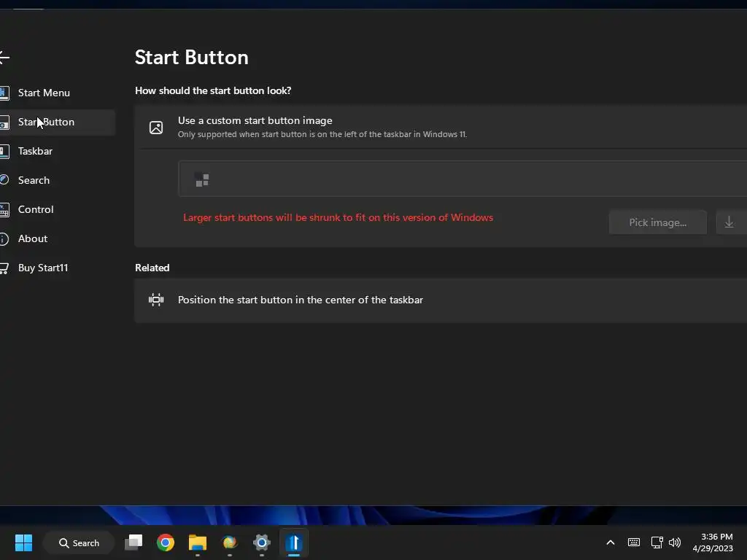Click the Start11 app icon in taskbar

click(x=294, y=542)
